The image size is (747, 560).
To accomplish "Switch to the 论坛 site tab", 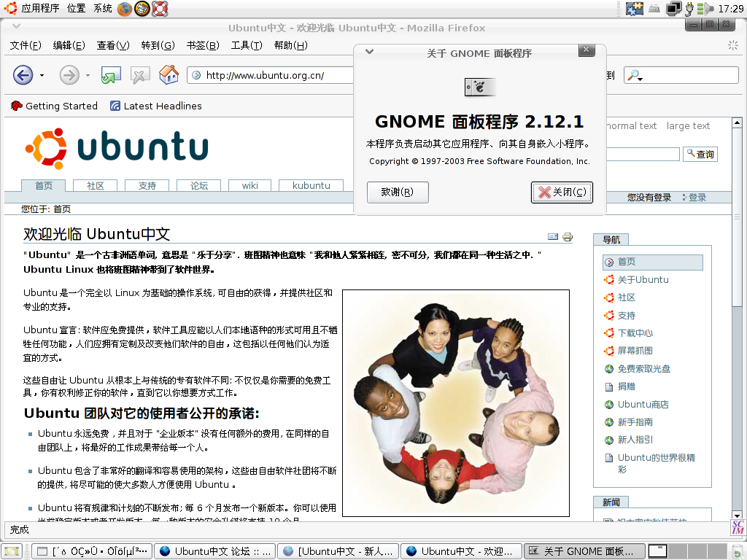I will coord(199,186).
